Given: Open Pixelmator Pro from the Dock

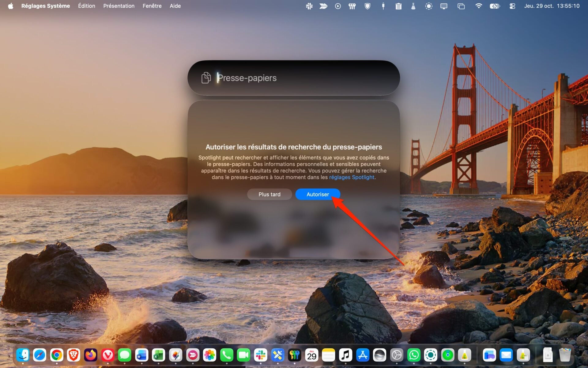Looking at the screenshot, I should [x=175, y=355].
